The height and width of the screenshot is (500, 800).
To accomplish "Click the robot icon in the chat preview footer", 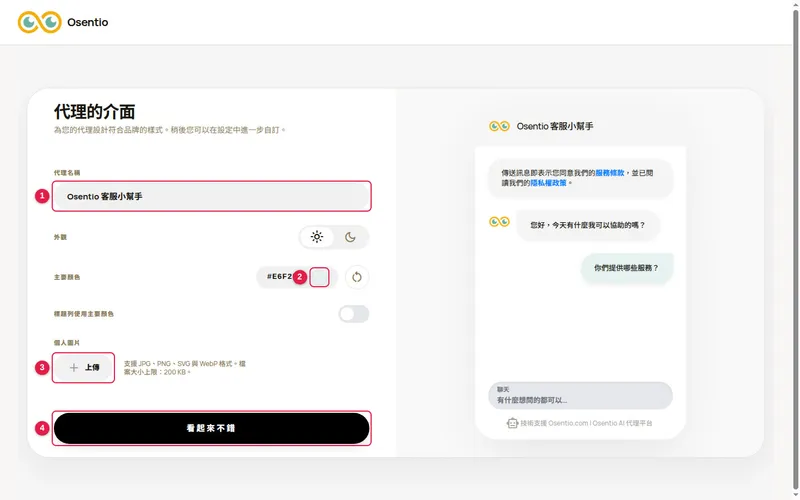I will pyautogui.click(x=512, y=423).
